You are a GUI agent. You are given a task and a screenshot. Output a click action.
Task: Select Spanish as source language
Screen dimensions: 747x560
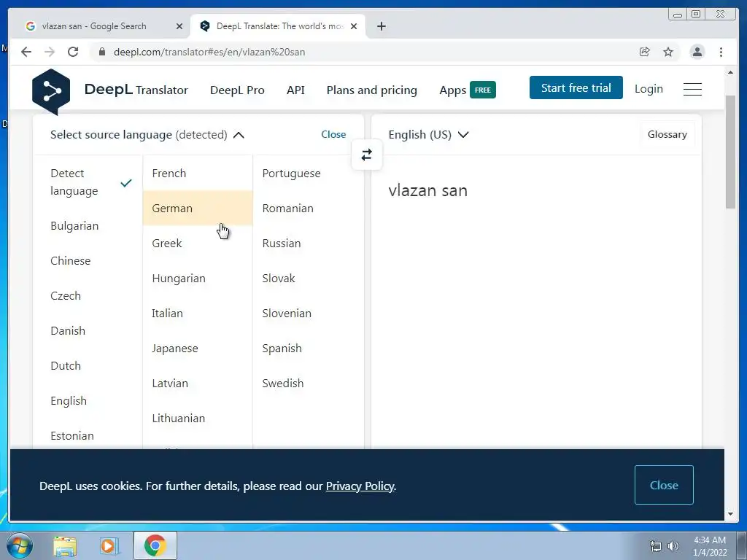point(308,348)
